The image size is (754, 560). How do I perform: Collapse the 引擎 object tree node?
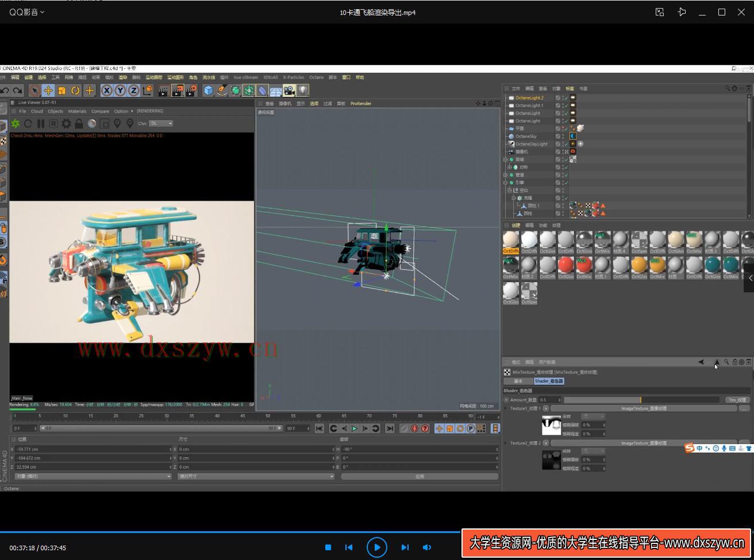click(506, 183)
